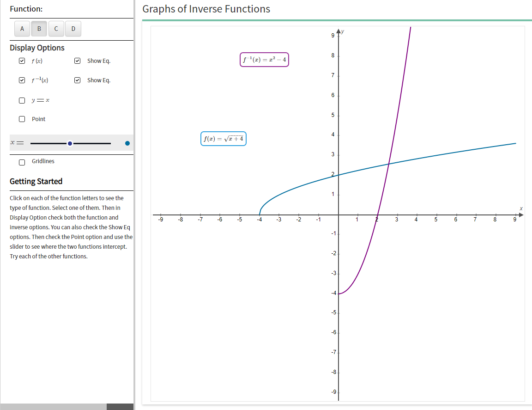Select function C
532x410 pixels.
pos(56,29)
